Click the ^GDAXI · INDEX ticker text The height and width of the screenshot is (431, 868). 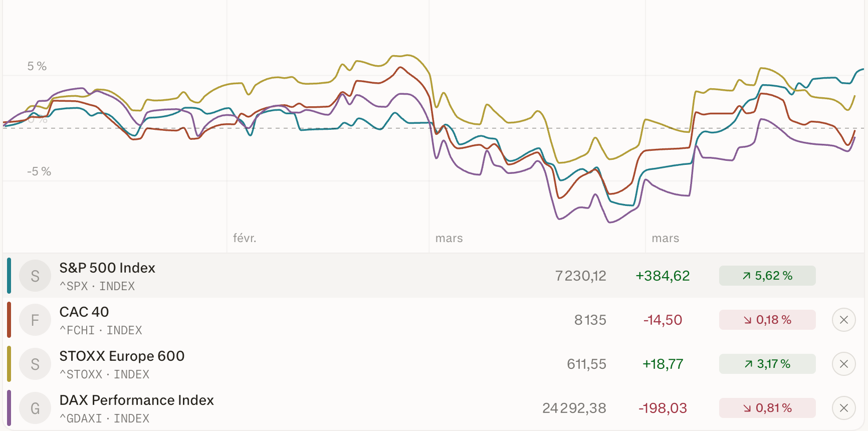[x=104, y=418]
